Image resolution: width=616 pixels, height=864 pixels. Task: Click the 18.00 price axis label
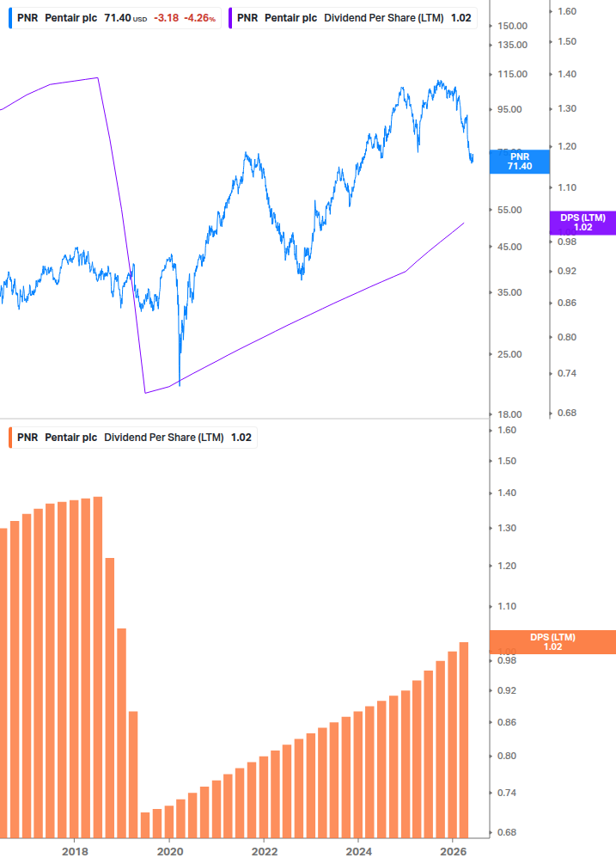(509, 414)
